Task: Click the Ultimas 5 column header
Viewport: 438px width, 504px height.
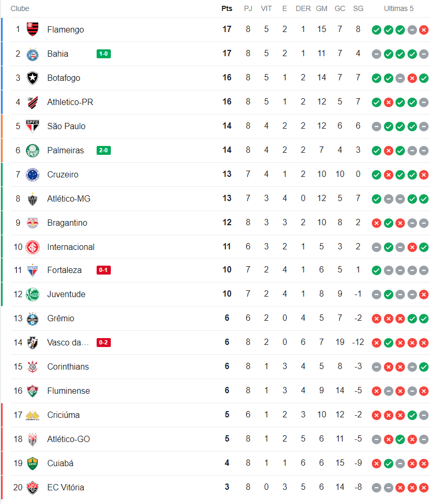Action: click(399, 8)
